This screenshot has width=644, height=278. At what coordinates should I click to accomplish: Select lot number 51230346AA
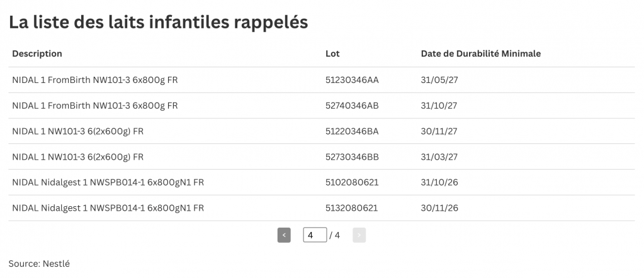point(352,80)
